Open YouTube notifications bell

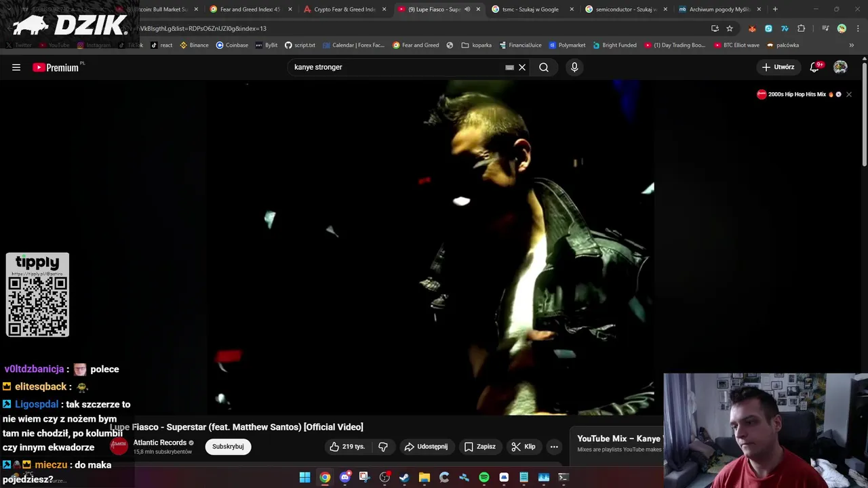coord(814,67)
